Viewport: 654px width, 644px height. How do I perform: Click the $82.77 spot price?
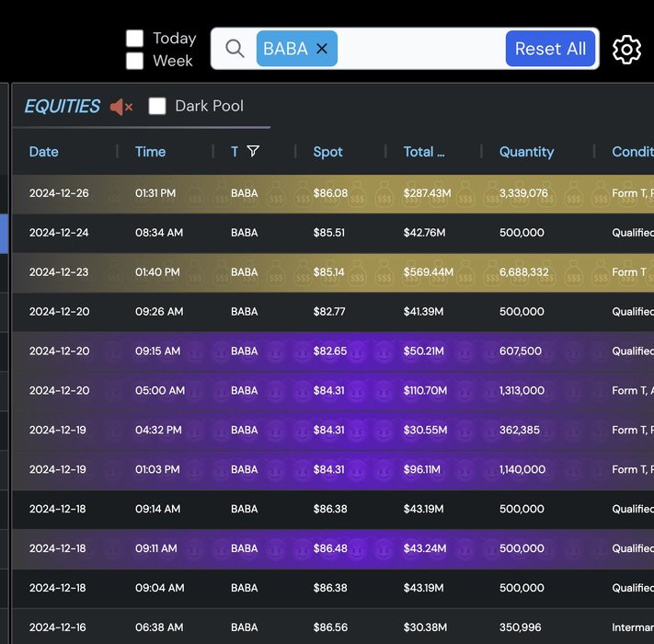click(x=329, y=312)
